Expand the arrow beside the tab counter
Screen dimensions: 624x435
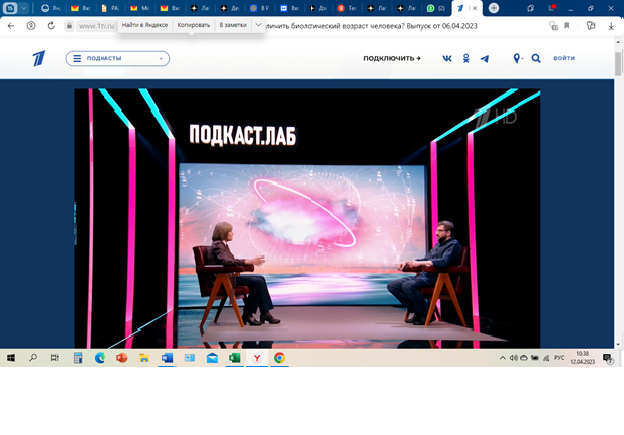point(23,8)
